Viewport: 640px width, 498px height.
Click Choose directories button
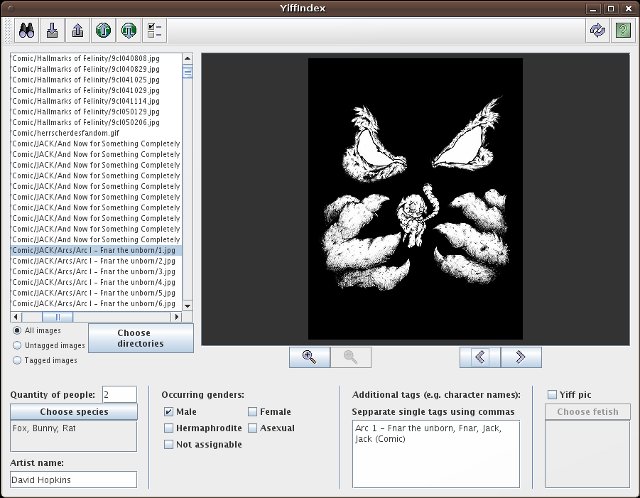click(x=141, y=338)
